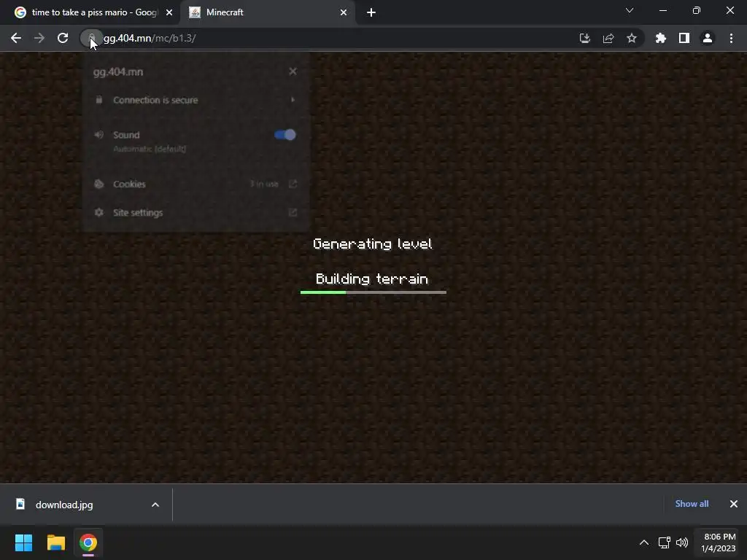Open a new browser tab
747x560 pixels.
(371, 12)
